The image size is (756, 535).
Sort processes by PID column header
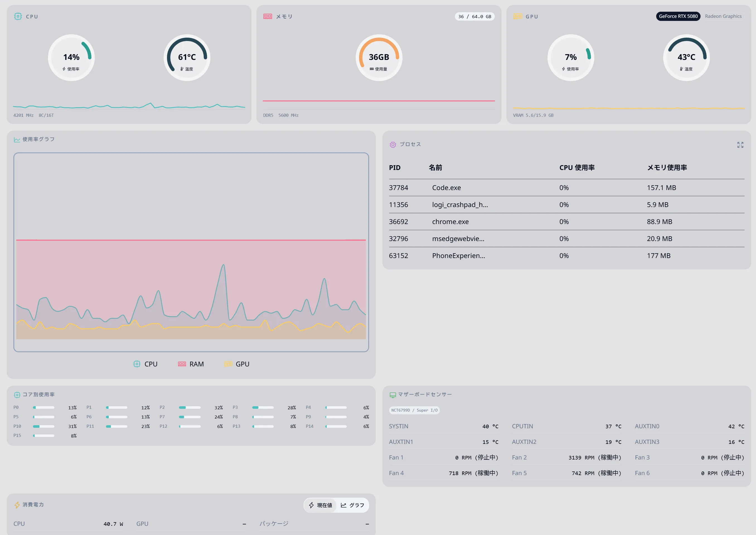pos(395,168)
